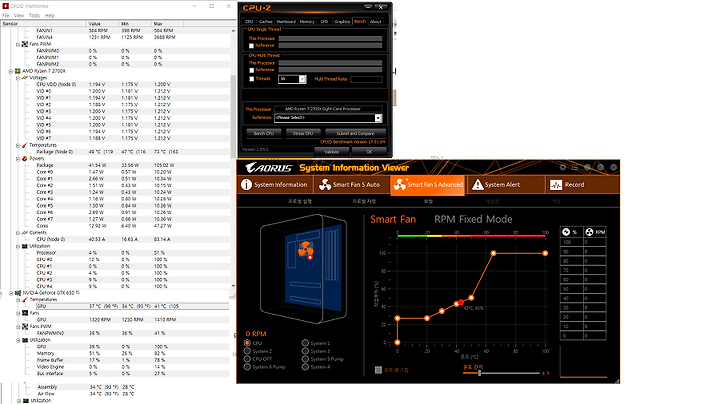Open the File menu in HWMonitor

[6, 15]
